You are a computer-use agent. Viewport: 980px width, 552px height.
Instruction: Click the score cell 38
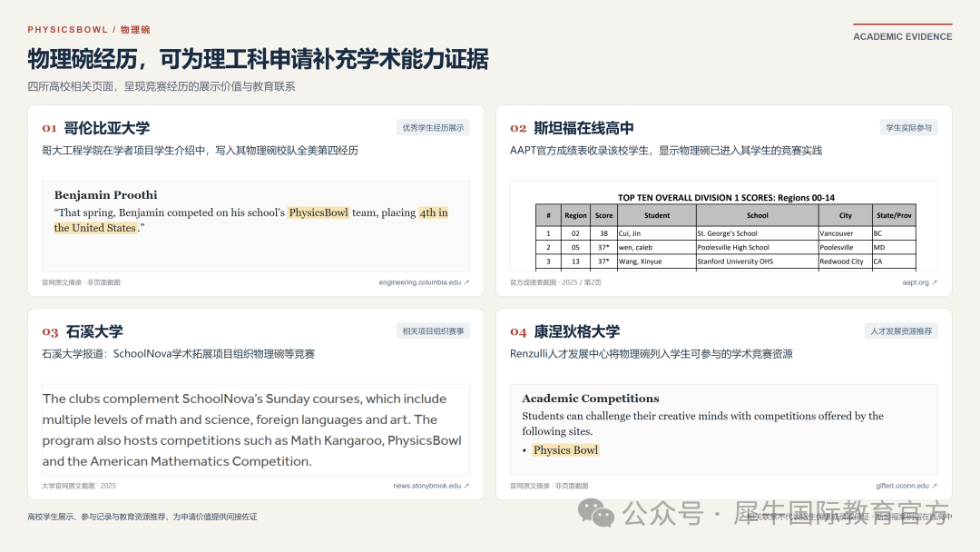[603, 233]
